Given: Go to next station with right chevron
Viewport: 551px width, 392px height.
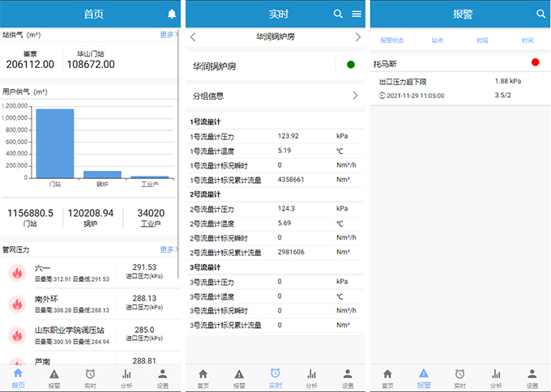Looking at the screenshot, I should click(358, 37).
